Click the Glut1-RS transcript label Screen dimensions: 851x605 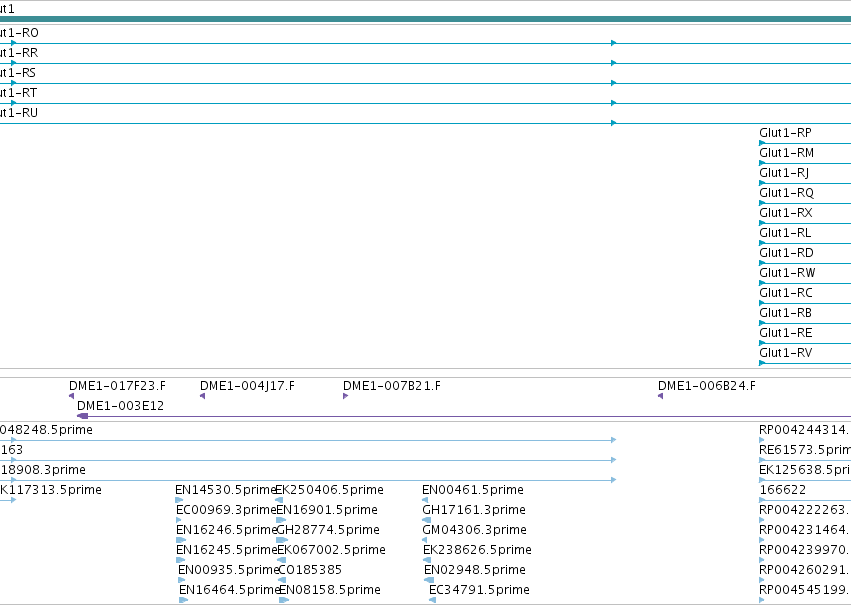(x=18, y=73)
